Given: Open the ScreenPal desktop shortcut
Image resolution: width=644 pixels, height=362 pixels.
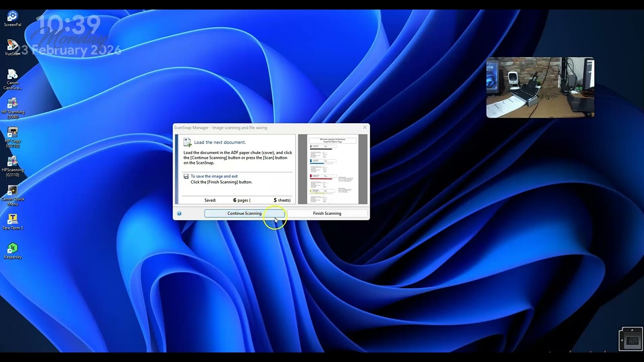Looking at the screenshot, I should 13,19.
